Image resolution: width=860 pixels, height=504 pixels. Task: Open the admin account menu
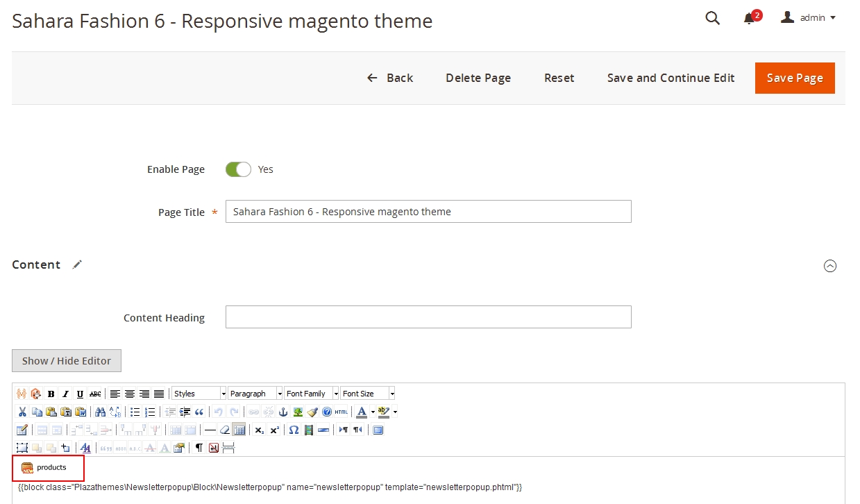tap(809, 18)
